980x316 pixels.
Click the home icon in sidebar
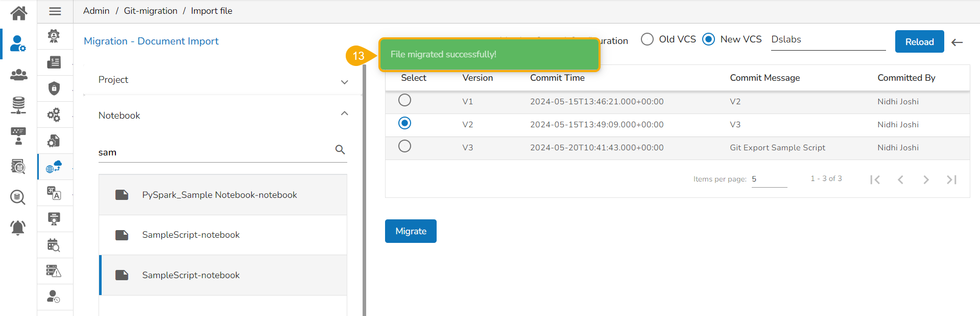point(18,12)
